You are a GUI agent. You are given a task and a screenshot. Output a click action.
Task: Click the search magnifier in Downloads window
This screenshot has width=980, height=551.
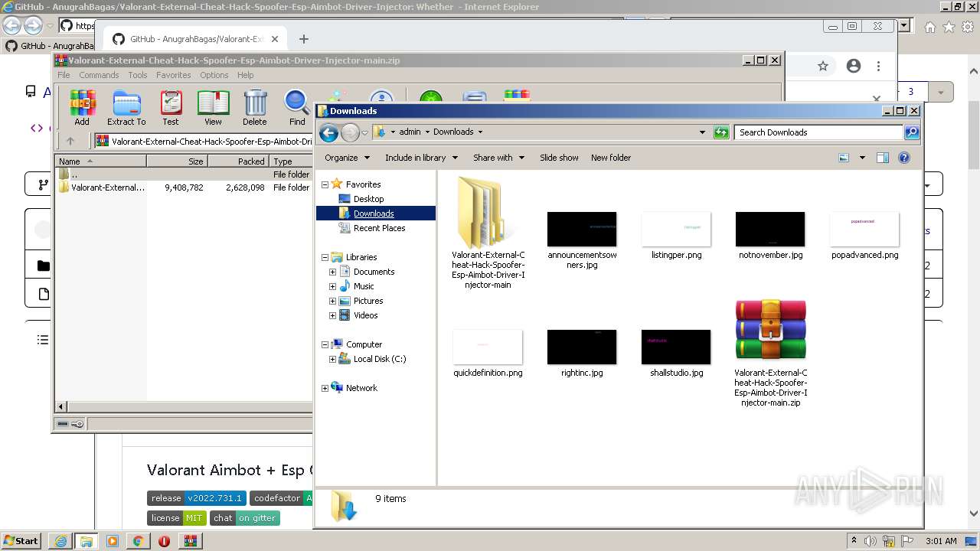[x=911, y=132]
